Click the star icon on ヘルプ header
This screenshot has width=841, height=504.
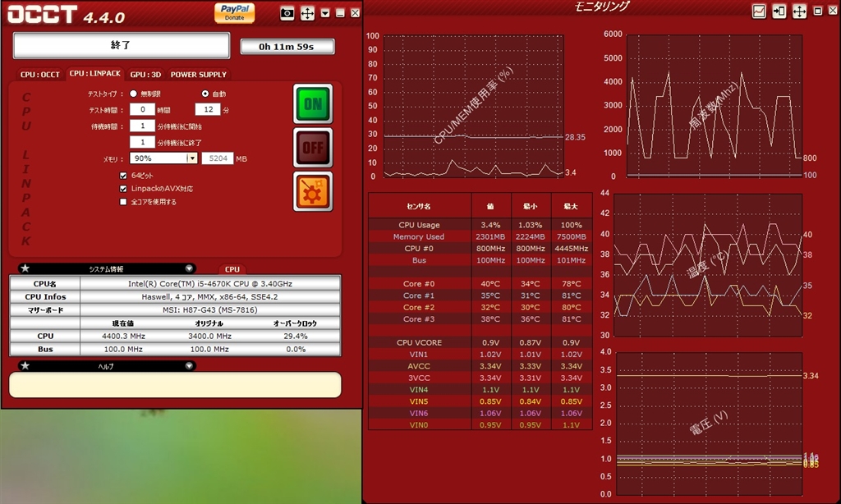point(25,366)
